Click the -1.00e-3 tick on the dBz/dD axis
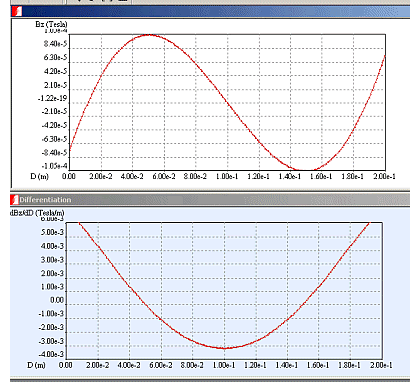 (51, 314)
